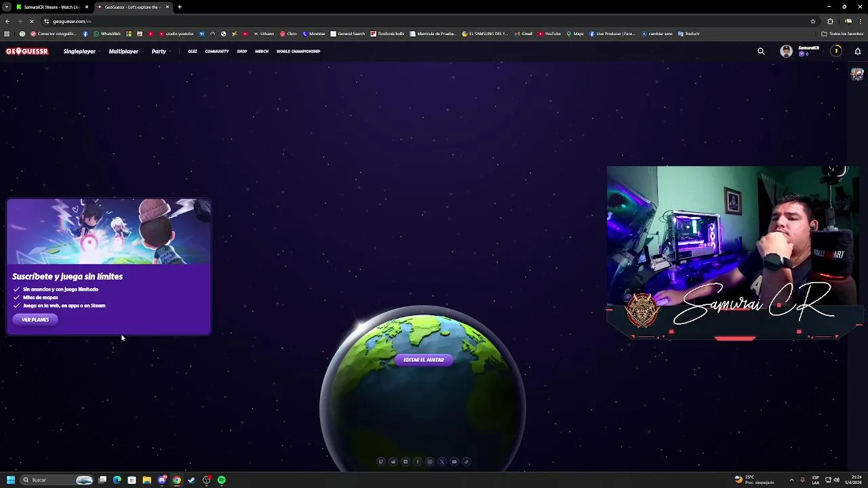Open the YouTube bookmark

coord(549,34)
